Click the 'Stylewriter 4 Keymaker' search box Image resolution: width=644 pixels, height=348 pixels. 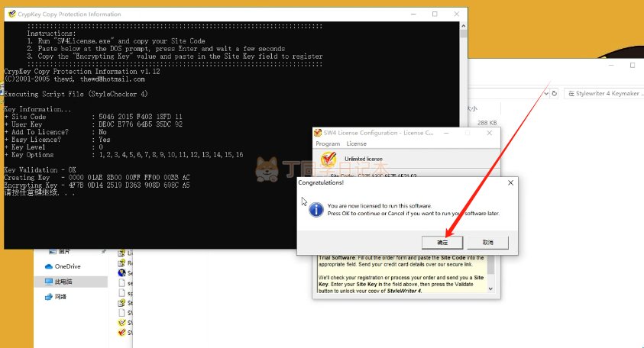coord(604,94)
